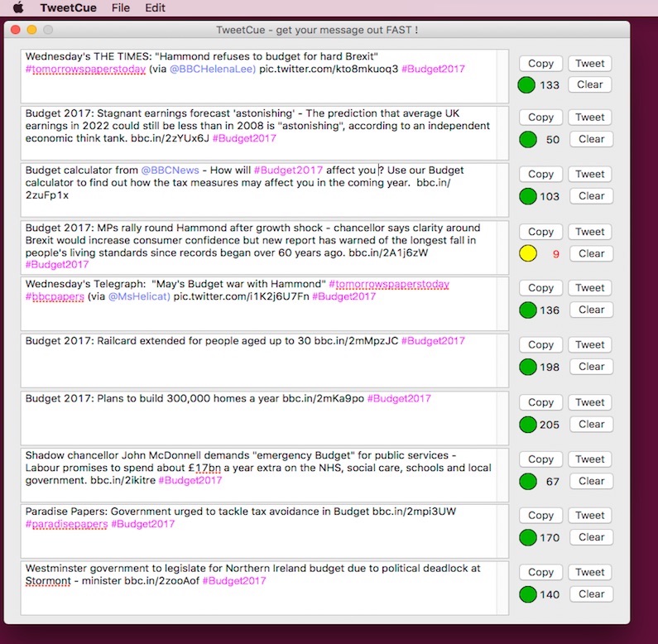The height and width of the screenshot is (644, 658).
Task: Tweet the Budget calculator message
Action: [x=589, y=174]
